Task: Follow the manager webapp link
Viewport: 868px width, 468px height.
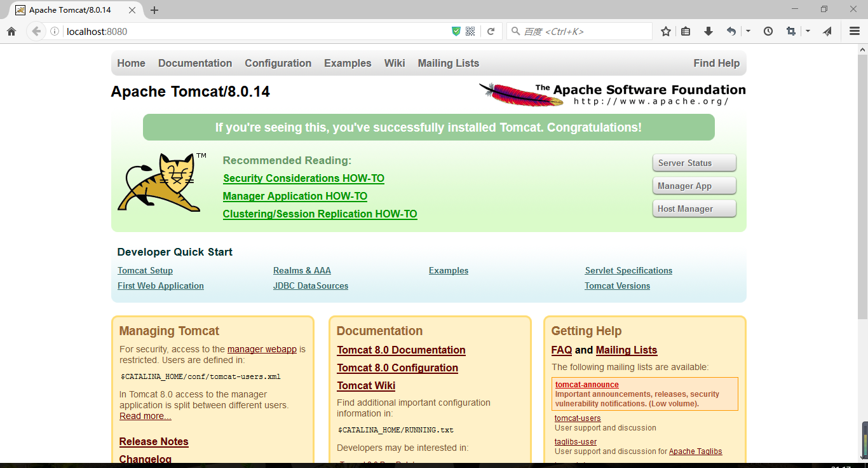Action: [x=262, y=349]
